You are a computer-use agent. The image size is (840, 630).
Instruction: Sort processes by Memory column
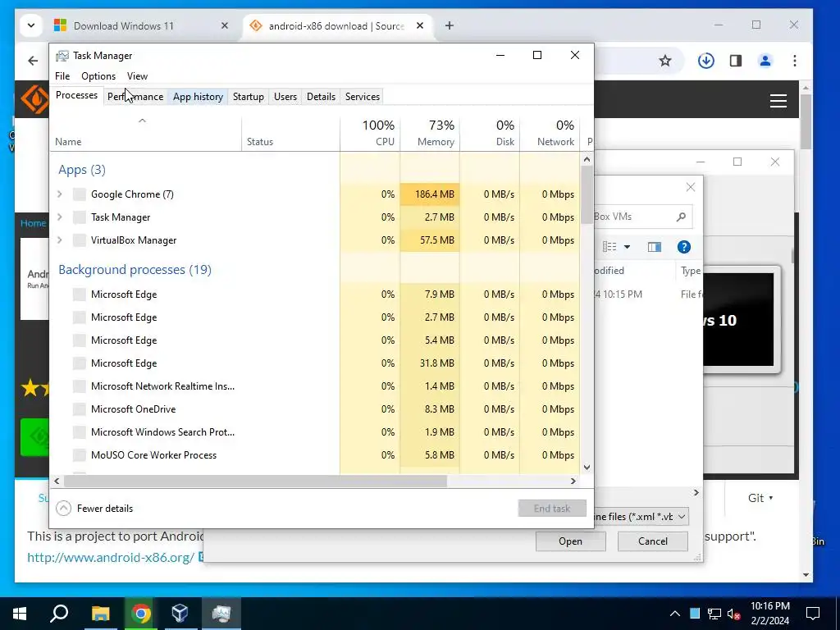(430, 133)
